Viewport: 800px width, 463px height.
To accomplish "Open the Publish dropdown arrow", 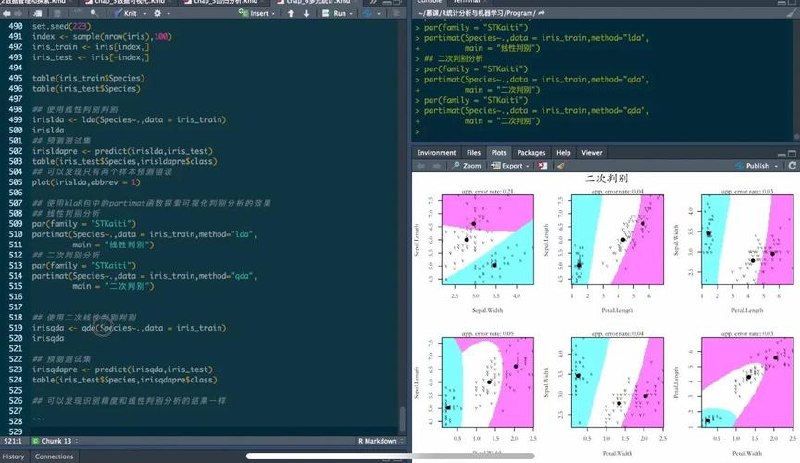I will (x=777, y=166).
